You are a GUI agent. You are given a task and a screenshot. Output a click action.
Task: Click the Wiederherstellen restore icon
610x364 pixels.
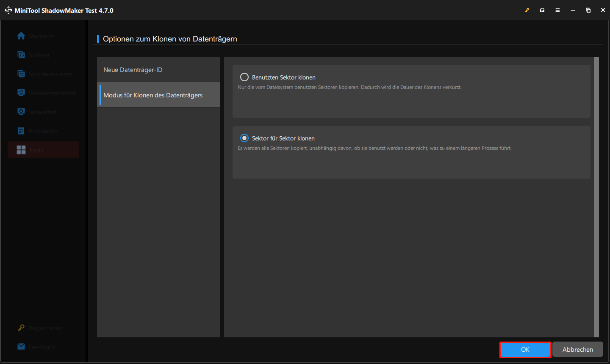pyautogui.click(x=21, y=93)
